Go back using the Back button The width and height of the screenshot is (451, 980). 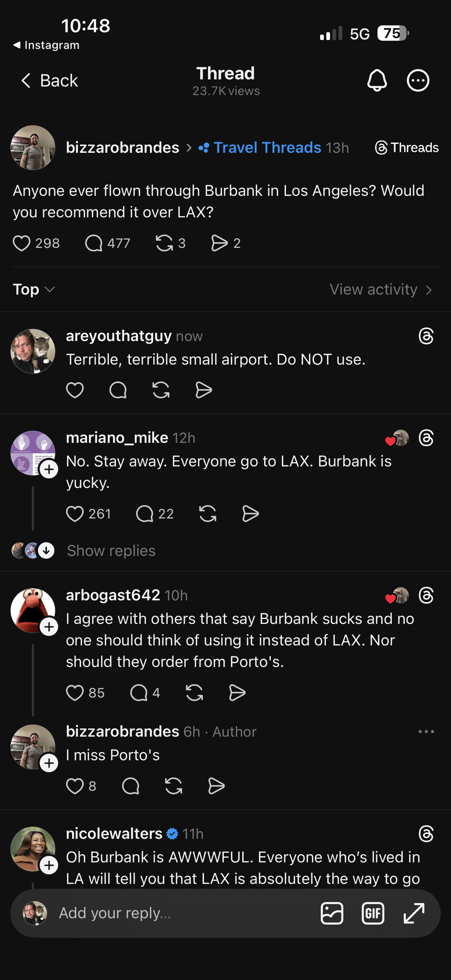click(50, 80)
